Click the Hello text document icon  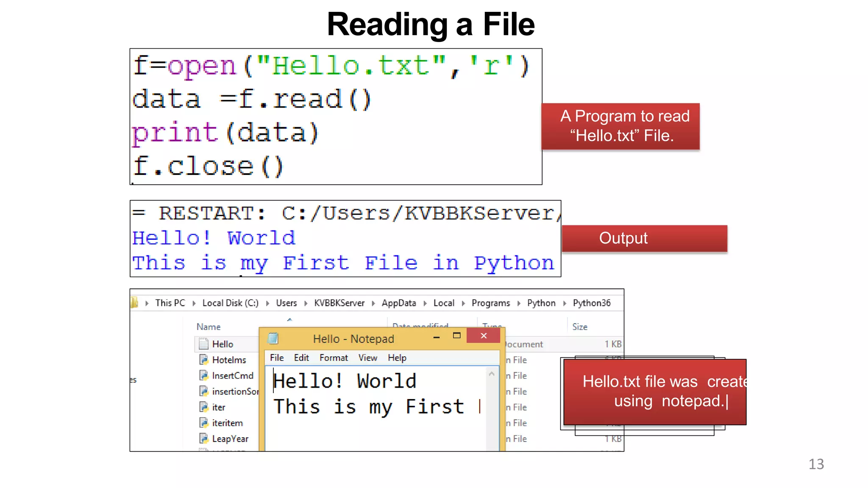coord(204,344)
